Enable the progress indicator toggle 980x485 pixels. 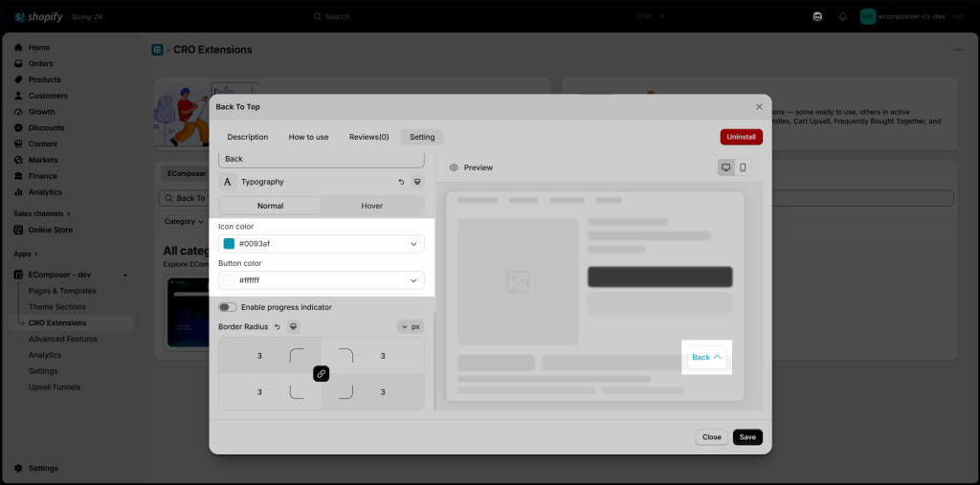(x=228, y=307)
